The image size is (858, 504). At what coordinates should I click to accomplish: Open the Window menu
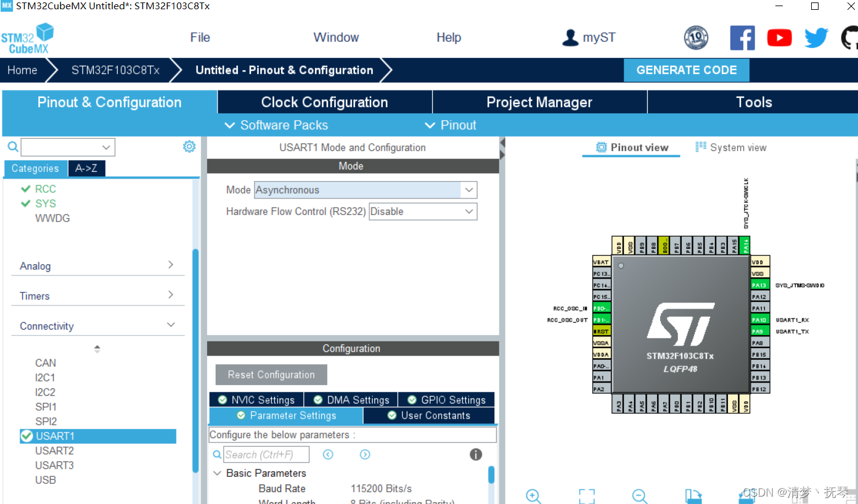point(336,38)
